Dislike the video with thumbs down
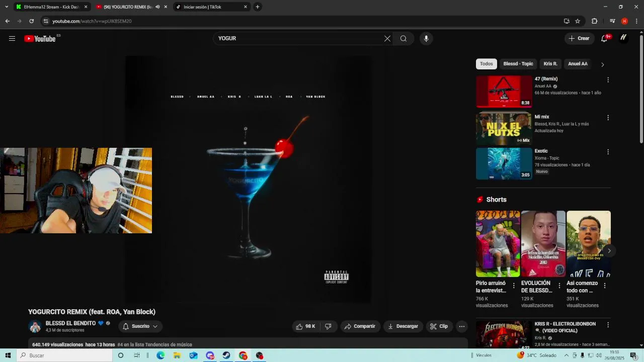Viewport: 644px width, 362px height. 328,326
